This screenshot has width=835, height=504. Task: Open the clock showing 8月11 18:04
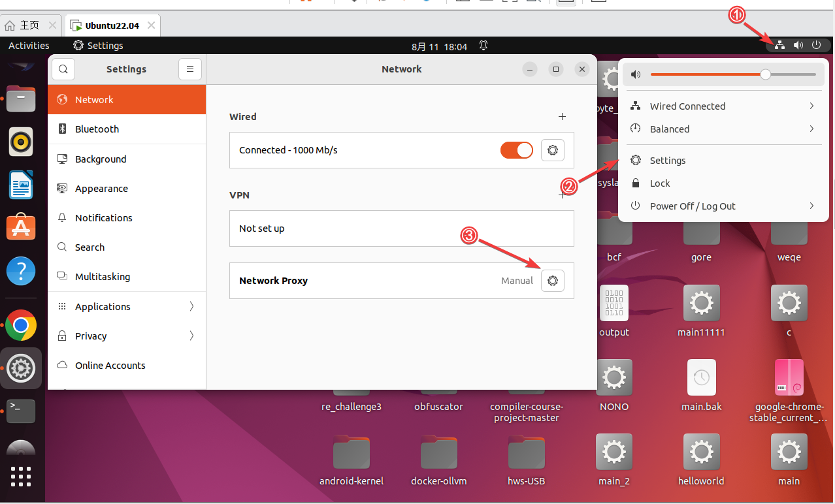point(440,46)
